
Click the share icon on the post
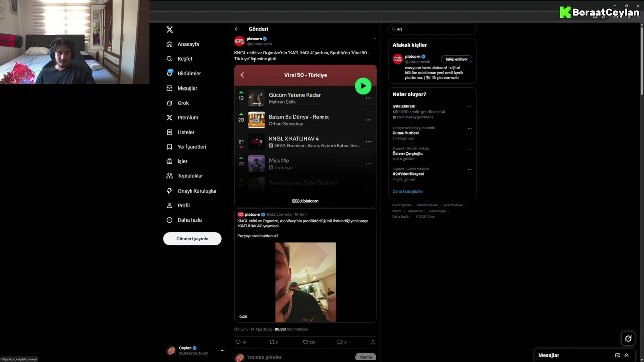click(373, 342)
